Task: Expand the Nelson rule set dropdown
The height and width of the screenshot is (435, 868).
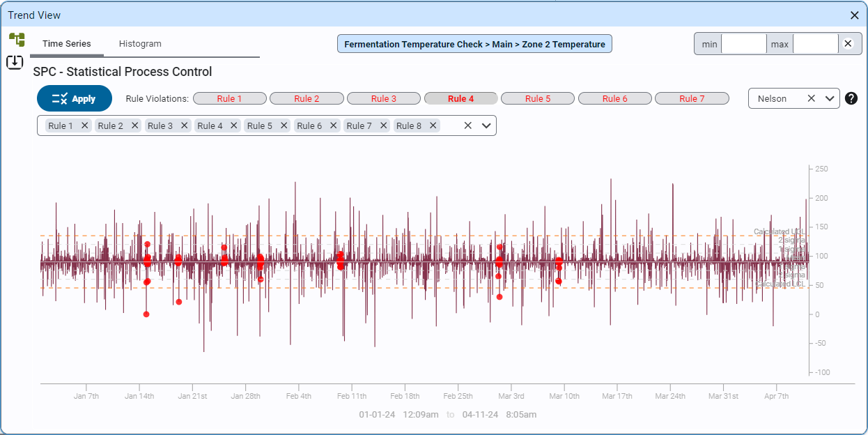Action: (x=830, y=99)
